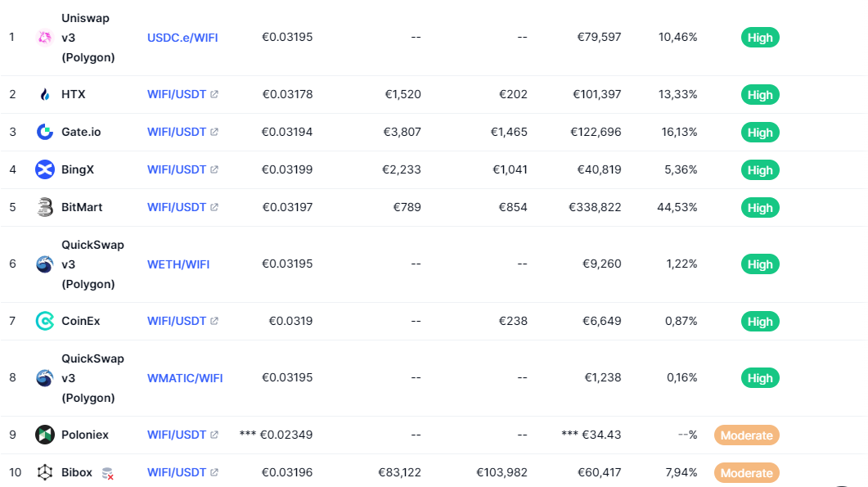Click the Uniswap v3 exchange logo

pyautogui.click(x=45, y=38)
